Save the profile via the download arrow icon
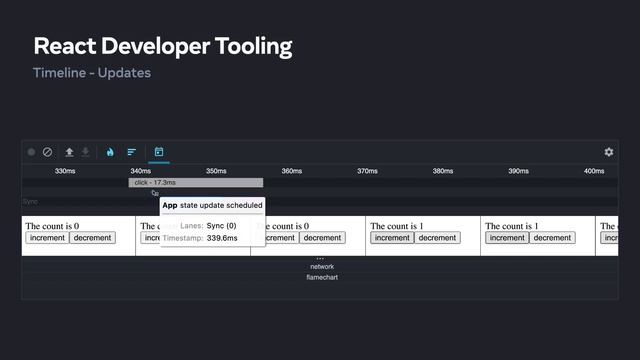 click(x=85, y=152)
